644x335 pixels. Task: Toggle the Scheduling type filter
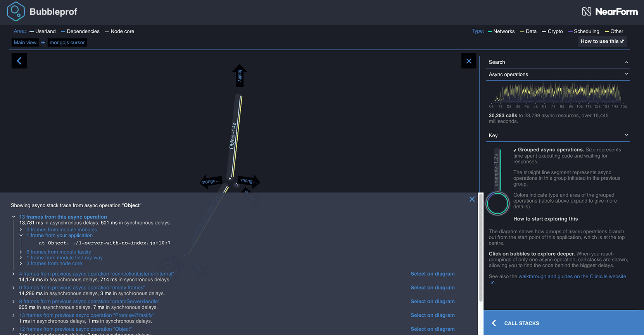click(584, 31)
